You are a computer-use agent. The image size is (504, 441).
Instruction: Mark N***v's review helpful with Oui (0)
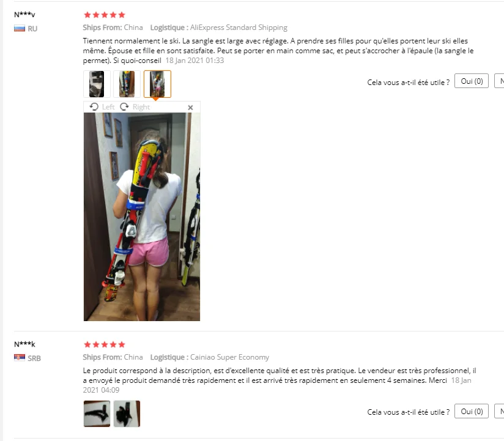click(x=471, y=81)
